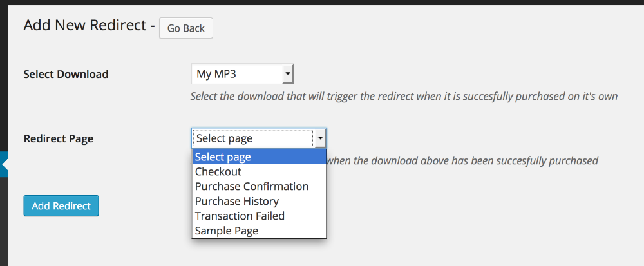Click the Select Download field label
Viewport: 644px width, 266px height.
(66, 74)
